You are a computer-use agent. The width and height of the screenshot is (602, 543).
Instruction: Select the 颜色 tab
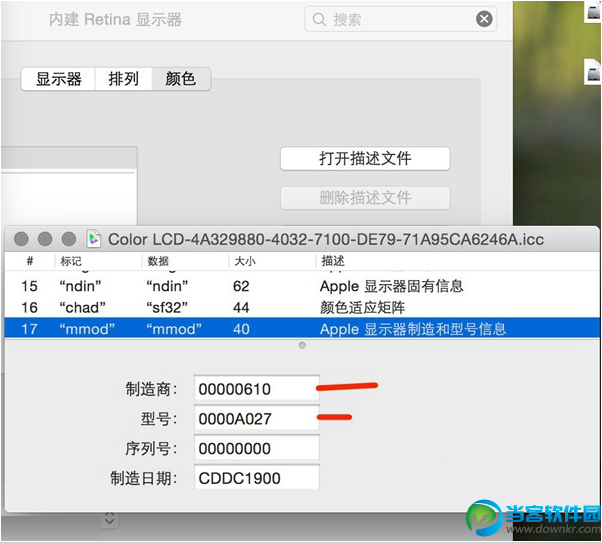click(180, 79)
